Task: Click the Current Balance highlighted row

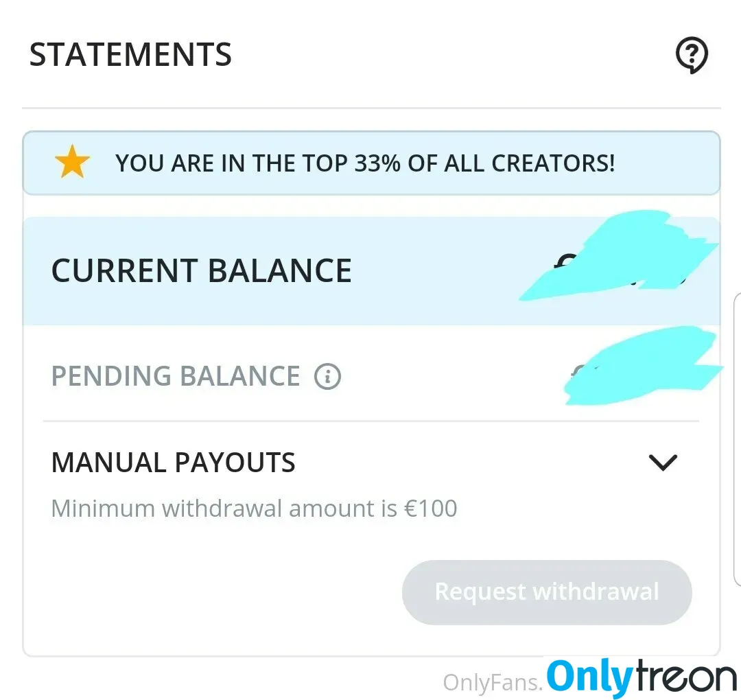Action: [371, 271]
